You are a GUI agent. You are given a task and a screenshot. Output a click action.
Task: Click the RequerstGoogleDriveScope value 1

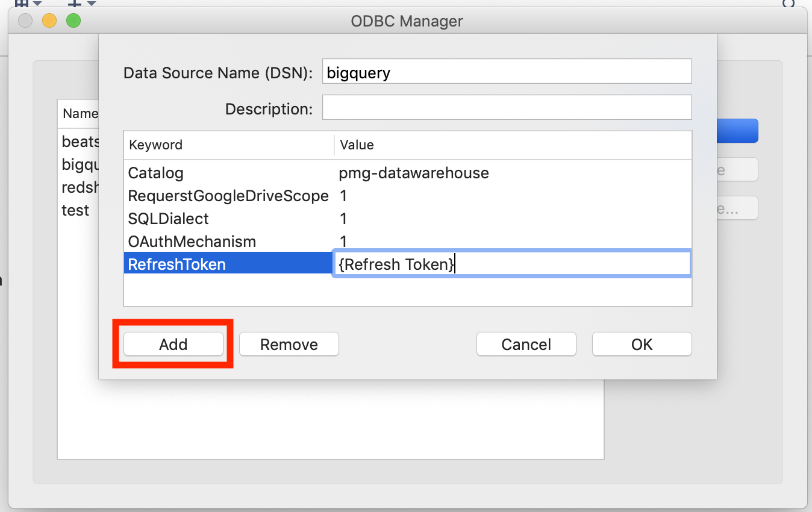tap(343, 196)
